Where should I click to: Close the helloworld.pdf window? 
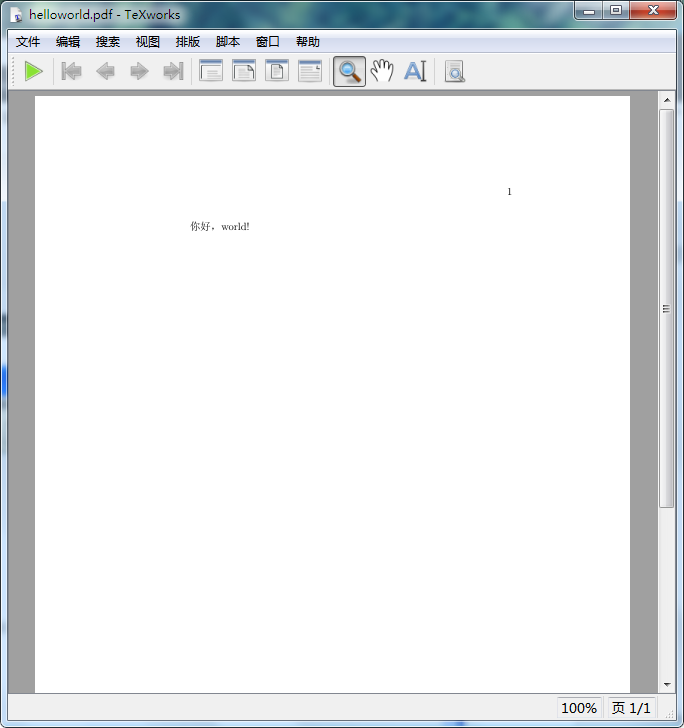653,10
